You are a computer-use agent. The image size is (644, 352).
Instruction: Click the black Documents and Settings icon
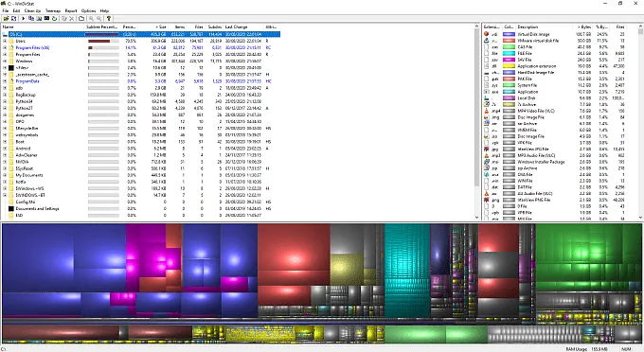(x=11, y=208)
